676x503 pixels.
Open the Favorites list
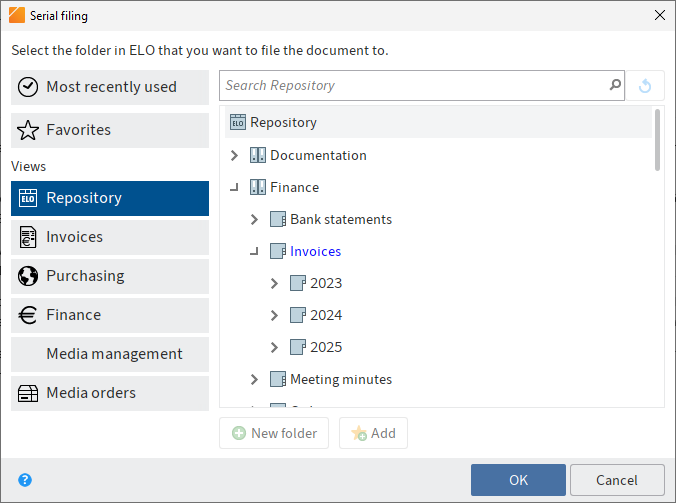(x=110, y=131)
